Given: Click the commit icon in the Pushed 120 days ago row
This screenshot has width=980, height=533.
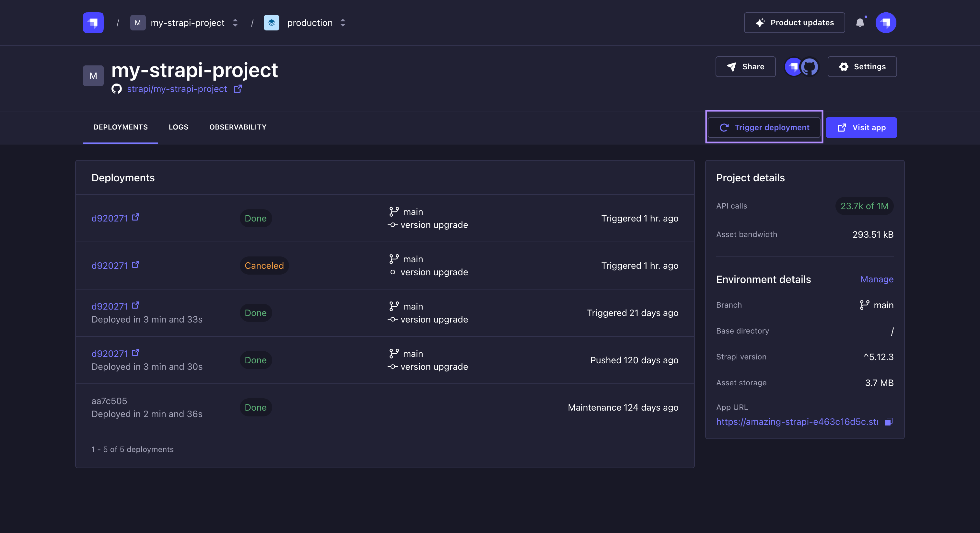Looking at the screenshot, I should (392, 367).
